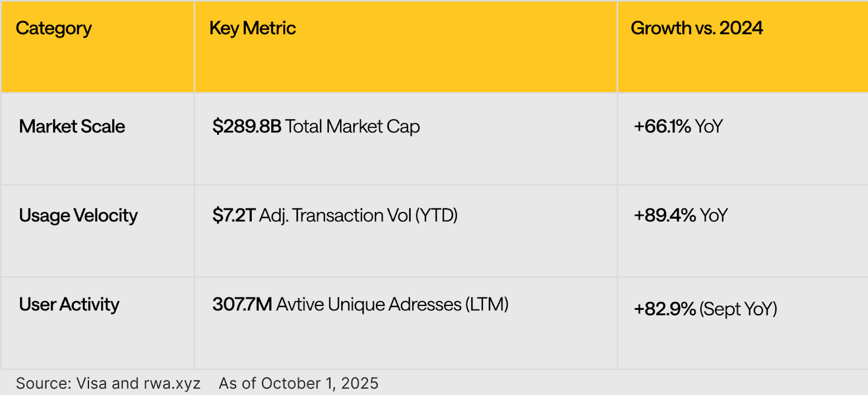Click YoY beside the +89.4% figure
Viewport: 868px width, 395px height.
(x=714, y=215)
